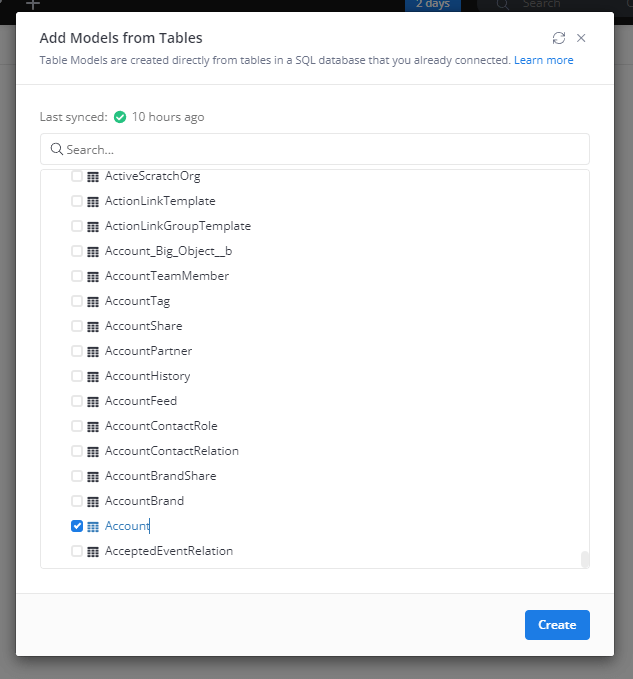Screen dimensions: 633x679
Task: Click the AcceptedEventRelation table icon
Action: (93, 551)
